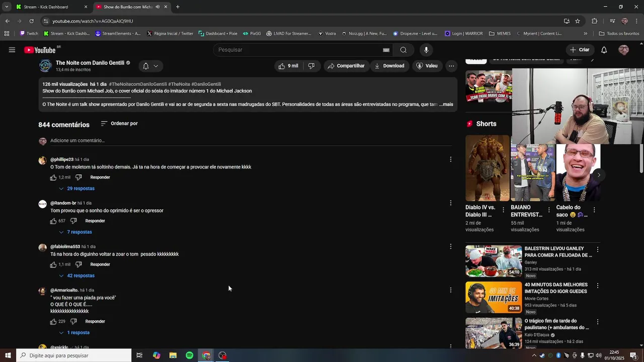
Task: Open options for BALESTRIN LEVOU GANLEY video
Action: tap(597, 249)
